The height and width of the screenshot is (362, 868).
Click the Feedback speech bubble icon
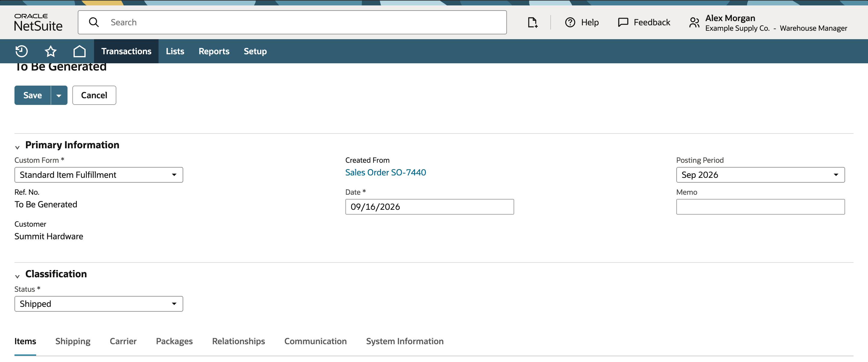[623, 22]
